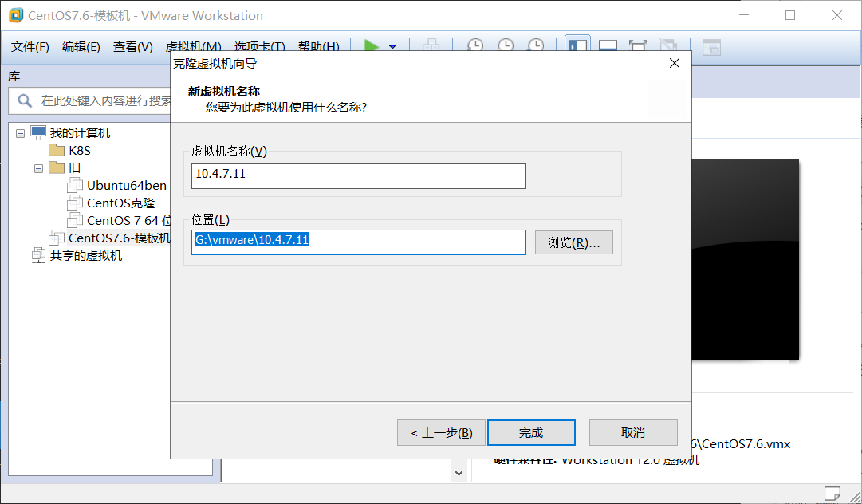This screenshot has width=862, height=504.
Task: Click the virtual machine name input field
Action: tap(358, 176)
